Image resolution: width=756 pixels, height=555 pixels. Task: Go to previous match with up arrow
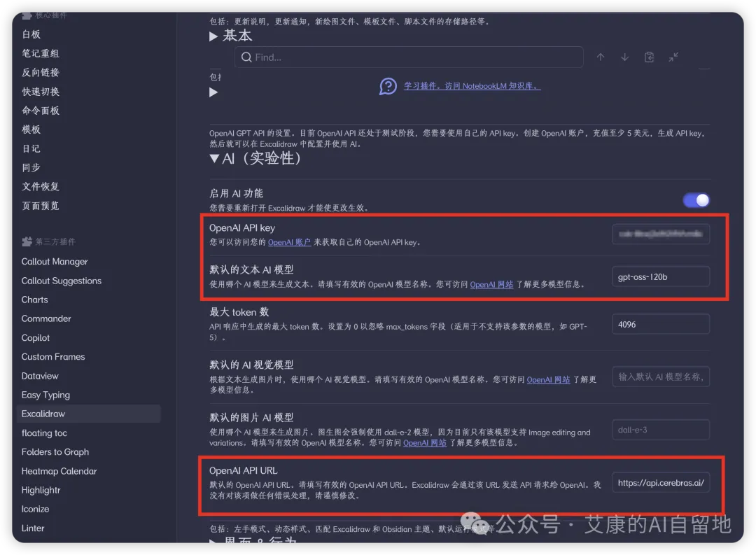[x=601, y=57]
